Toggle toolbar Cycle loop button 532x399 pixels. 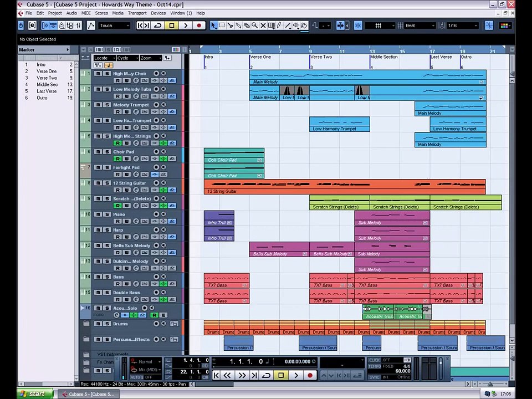click(x=158, y=25)
